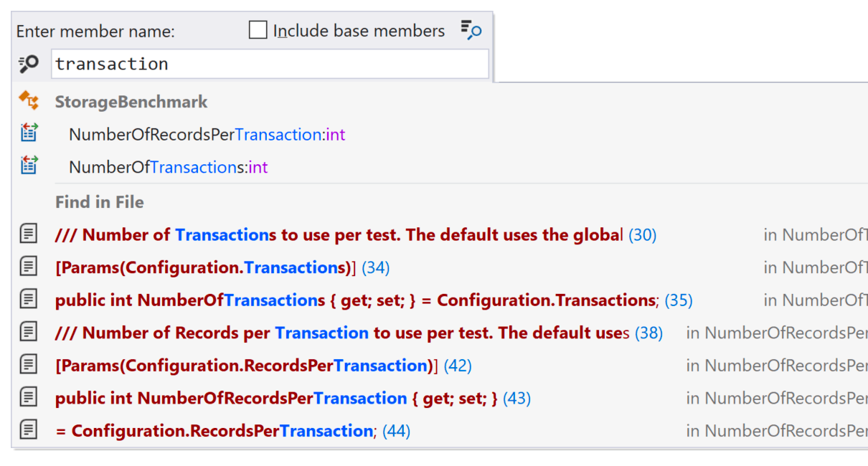Click the search filter icon beside the input
The width and height of the screenshot is (868, 466).
29,65
